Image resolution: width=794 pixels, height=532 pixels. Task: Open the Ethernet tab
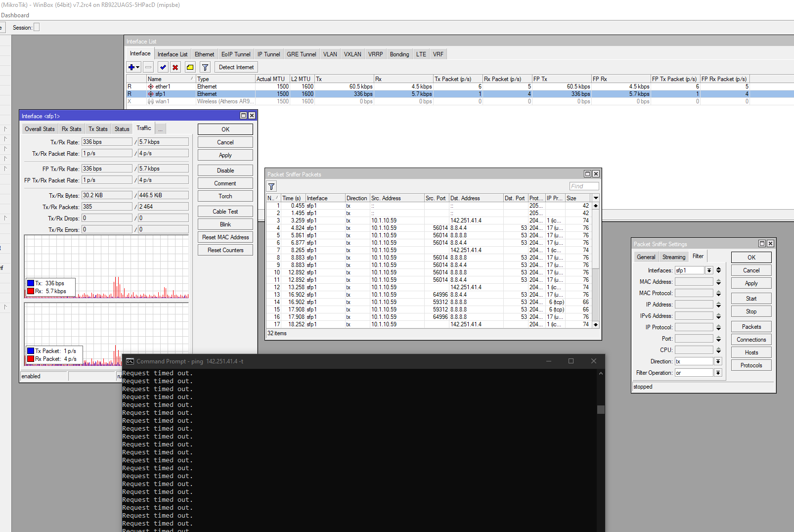tap(204, 54)
